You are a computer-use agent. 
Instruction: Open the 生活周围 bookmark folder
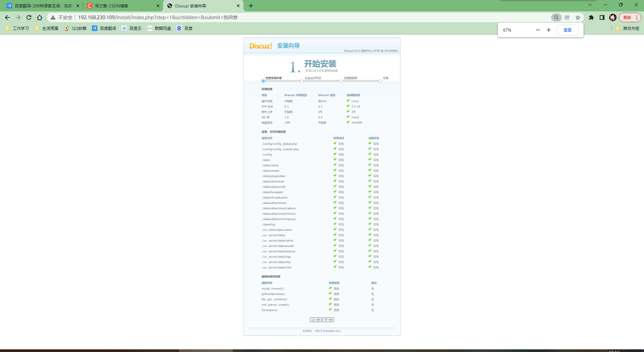pyautogui.click(x=47, y=29)
